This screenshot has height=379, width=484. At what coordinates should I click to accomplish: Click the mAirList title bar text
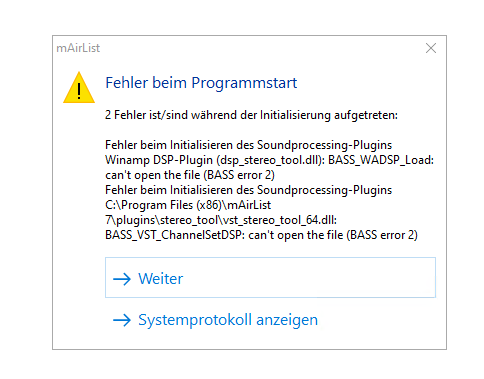point(78,48)
